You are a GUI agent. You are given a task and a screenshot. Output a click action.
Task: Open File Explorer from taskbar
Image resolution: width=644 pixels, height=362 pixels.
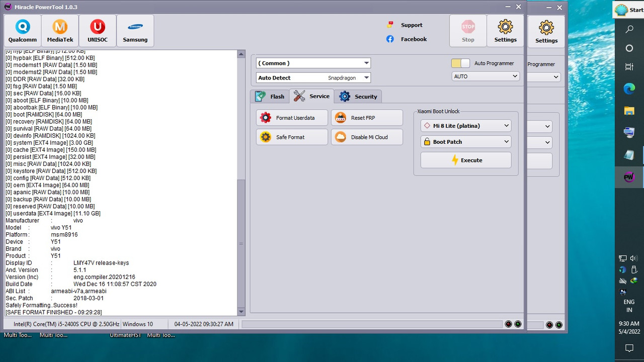point(629,111)
